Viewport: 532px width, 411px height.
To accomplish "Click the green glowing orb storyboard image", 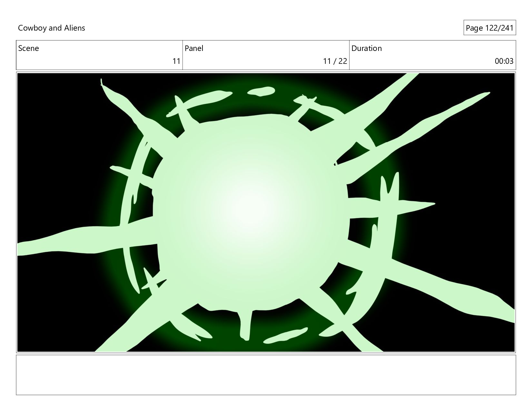I will click(266, 212).
